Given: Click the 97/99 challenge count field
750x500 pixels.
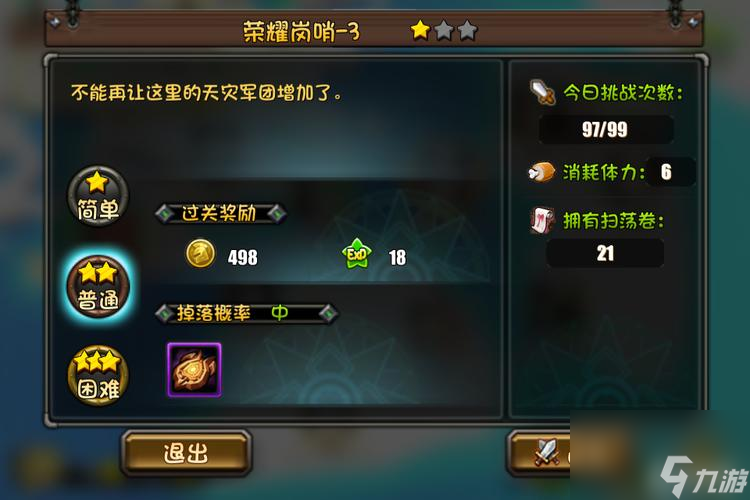Looking at the screenshot, I should point(606,129).
